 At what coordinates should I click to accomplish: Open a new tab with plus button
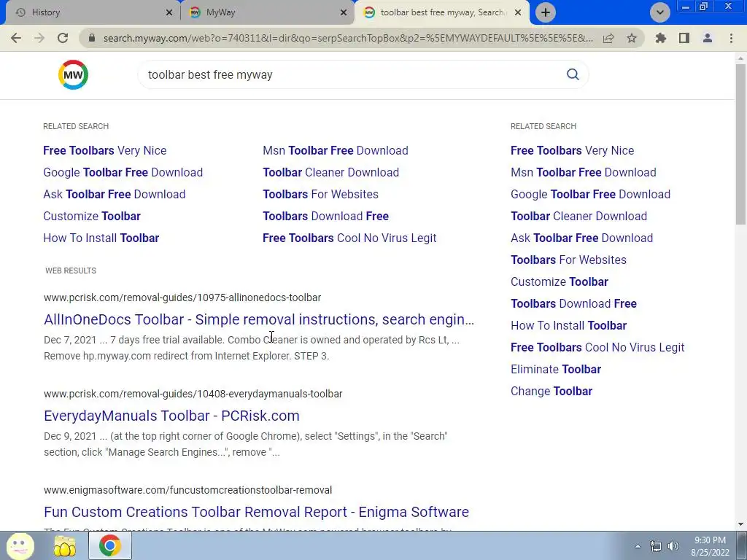click(546, 12)
